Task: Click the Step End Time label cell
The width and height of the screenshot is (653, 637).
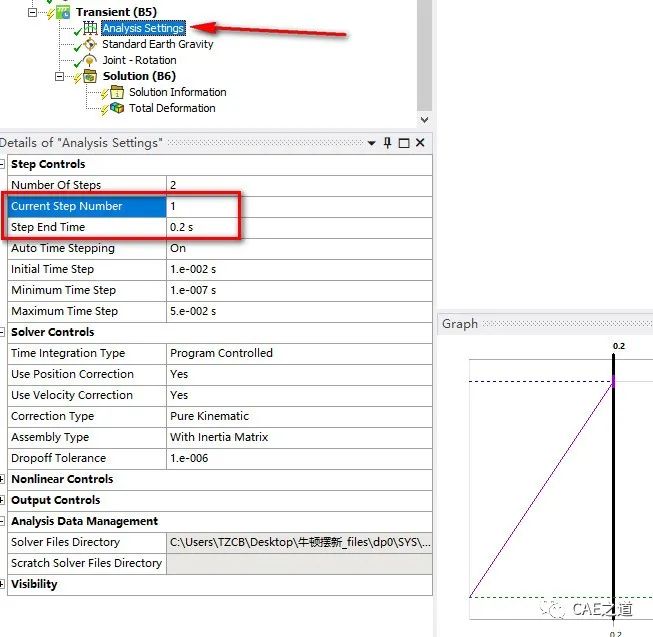Action: (x=87, y=227)
